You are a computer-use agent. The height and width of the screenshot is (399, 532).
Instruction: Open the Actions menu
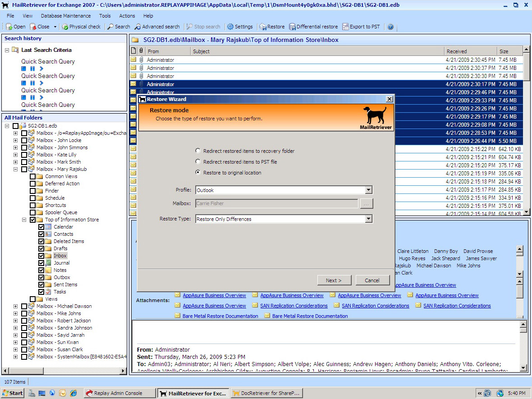(x=127, y=16)
